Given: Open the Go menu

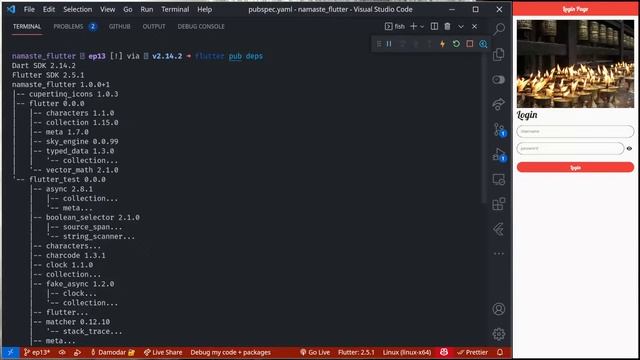Looking at the screenshot, I should (x=128, y=9).
